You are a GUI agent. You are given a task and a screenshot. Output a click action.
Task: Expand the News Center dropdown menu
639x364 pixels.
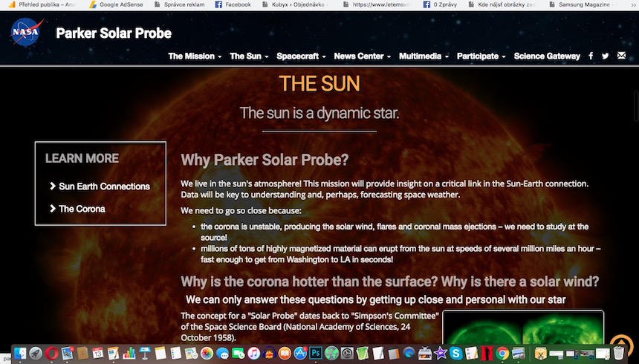click(363, 56)
